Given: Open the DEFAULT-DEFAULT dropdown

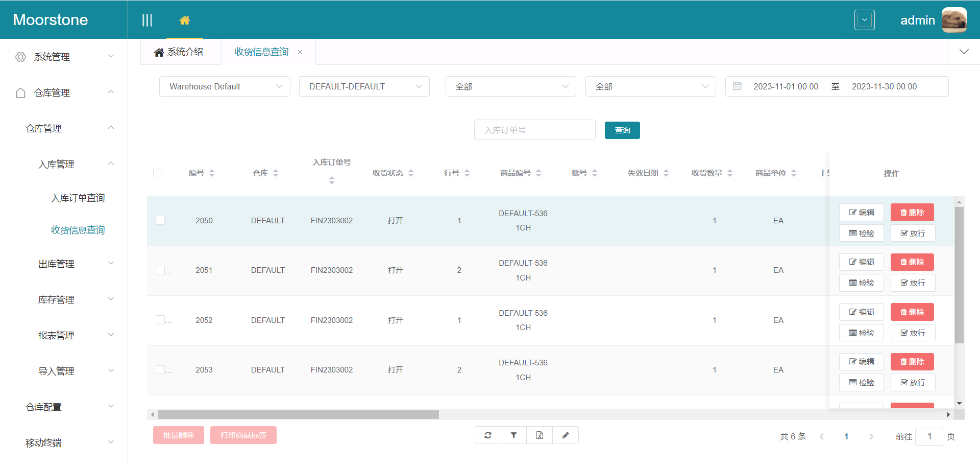Looking at the screenshot, I should [x=364, y=86].
